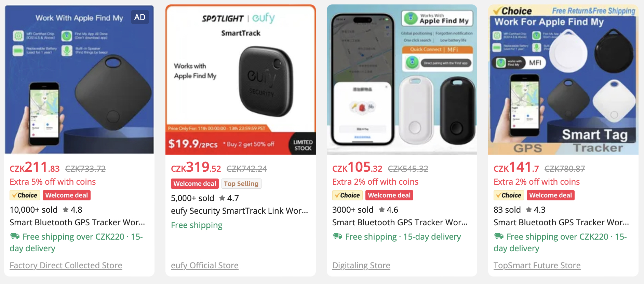
Task: Click the star rating icon beside 4.8
Action: (66, 210)
